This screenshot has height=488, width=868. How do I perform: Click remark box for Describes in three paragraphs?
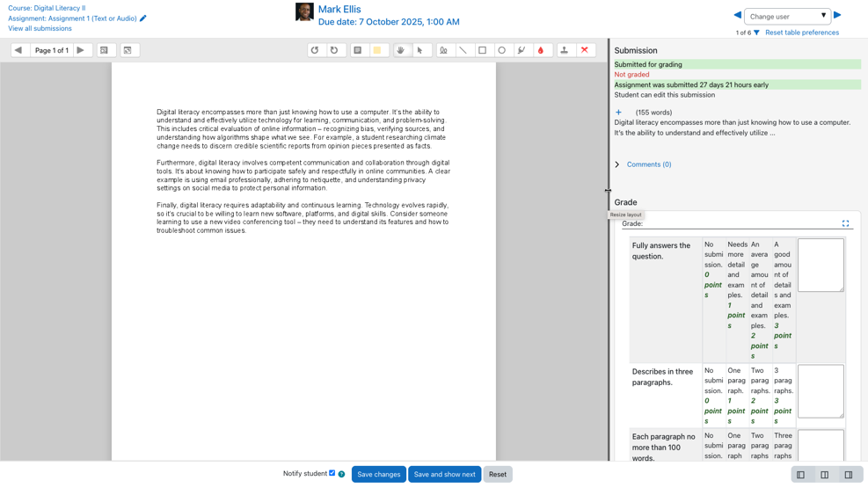point(821,391)
